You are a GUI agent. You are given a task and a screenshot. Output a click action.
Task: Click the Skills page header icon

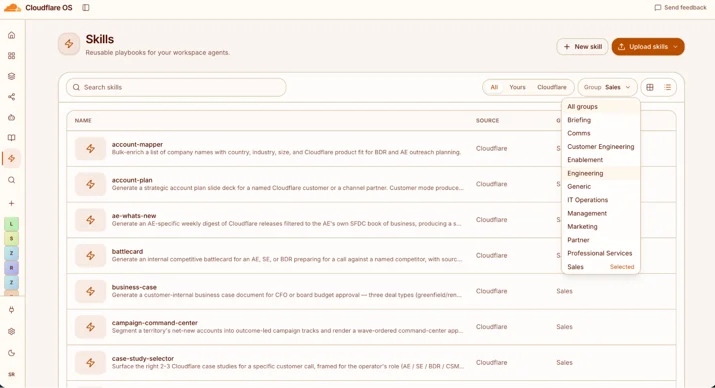pos(69,44)
